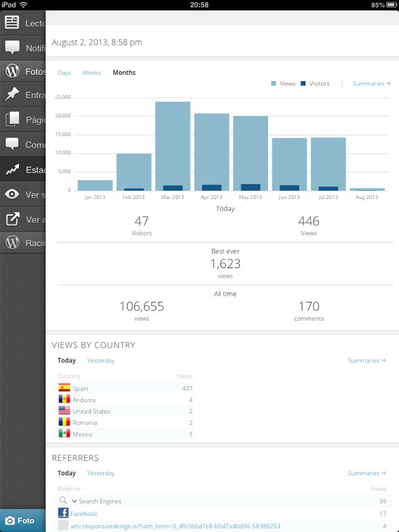This screenshot has height=532, width=399.
Task: Show Yesterday in Referrers section
Action: click(x=101, y=473)
